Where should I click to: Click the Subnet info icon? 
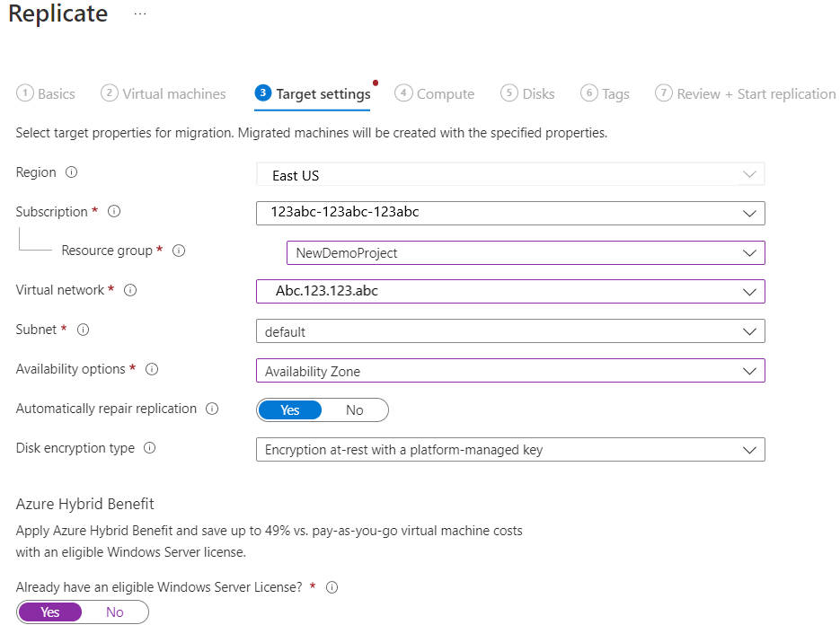82,330
